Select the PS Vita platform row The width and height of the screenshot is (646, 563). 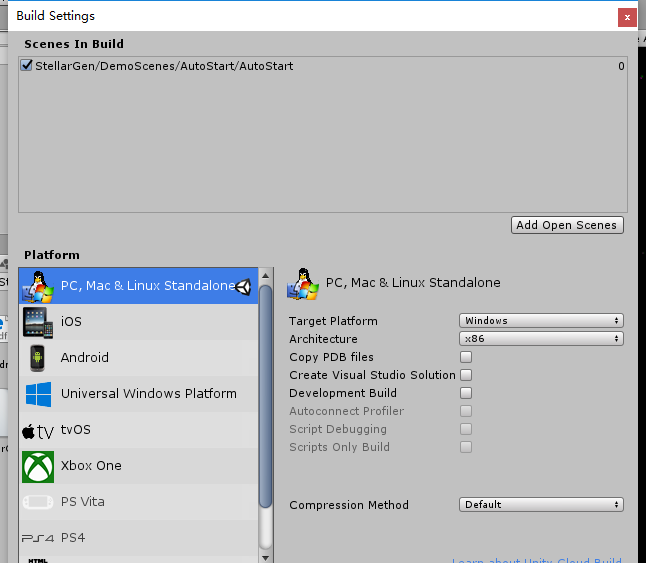pos(138,502)
